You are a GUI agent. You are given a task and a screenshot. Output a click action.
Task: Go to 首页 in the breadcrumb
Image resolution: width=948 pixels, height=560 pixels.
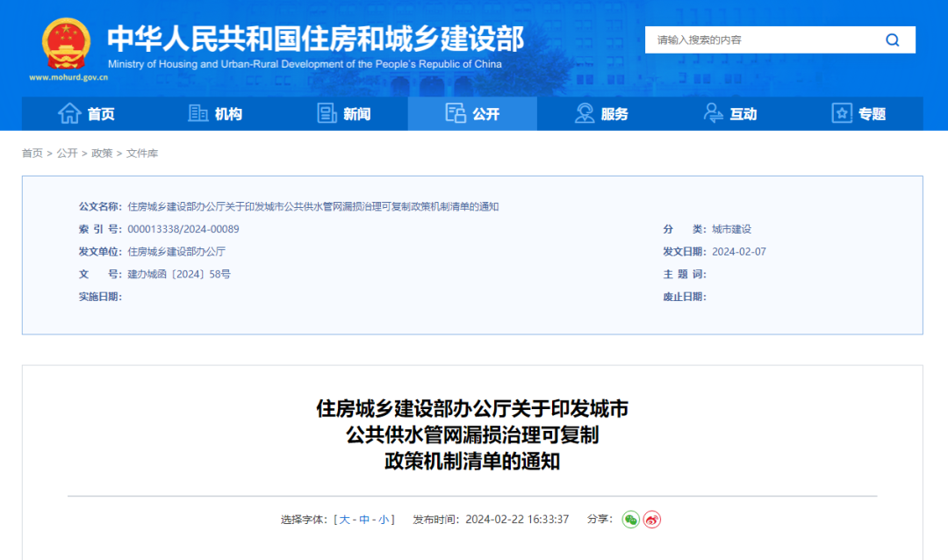(32, 154)
